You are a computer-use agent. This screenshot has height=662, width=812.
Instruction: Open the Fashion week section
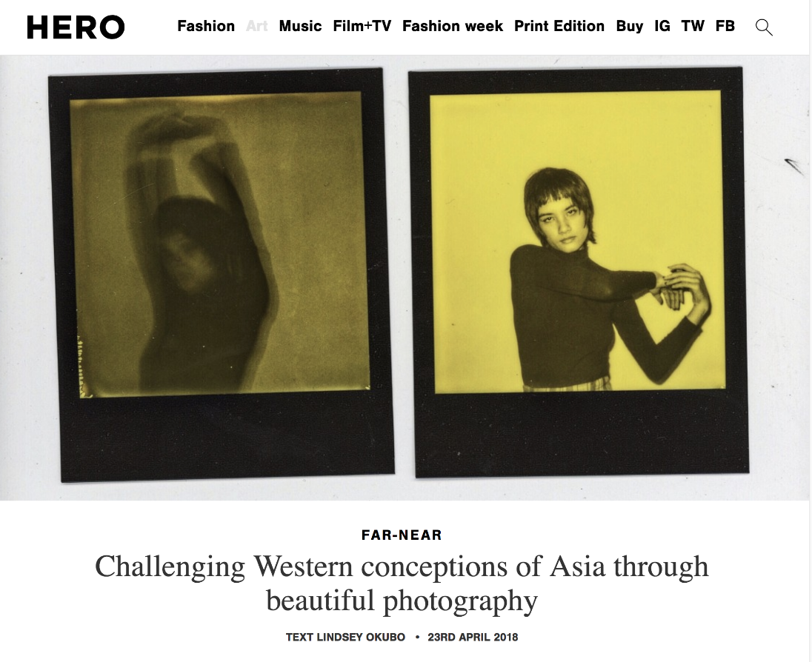tap(453, 26)
